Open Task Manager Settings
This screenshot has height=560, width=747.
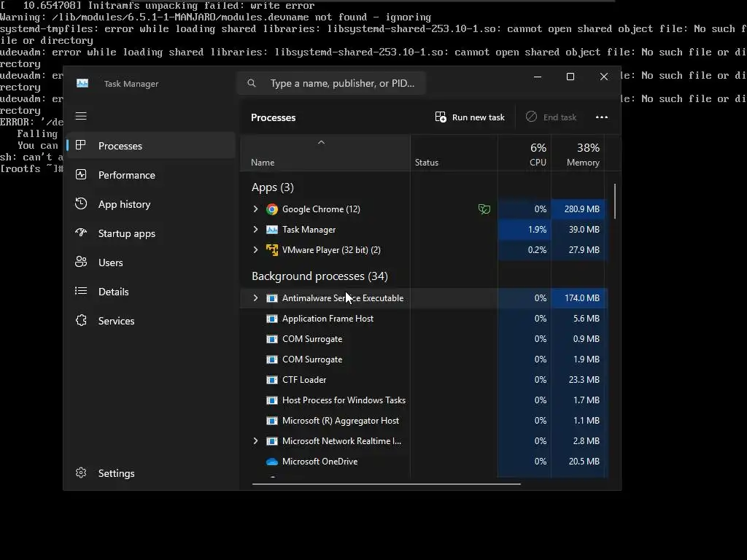coord(152,473)
